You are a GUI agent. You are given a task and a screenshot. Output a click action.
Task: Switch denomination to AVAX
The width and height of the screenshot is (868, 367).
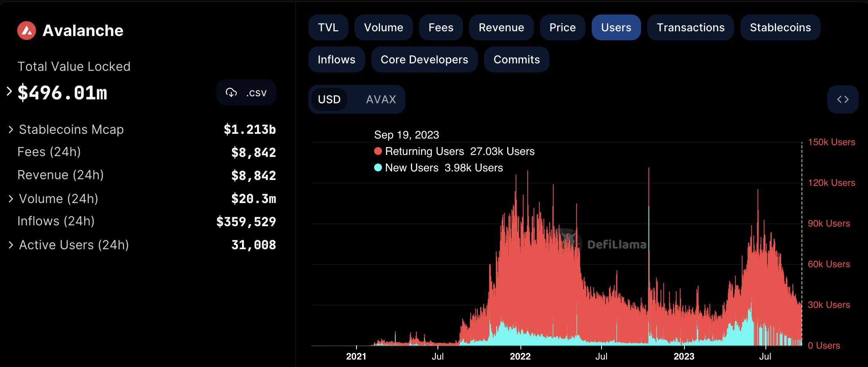click(381, 99)
